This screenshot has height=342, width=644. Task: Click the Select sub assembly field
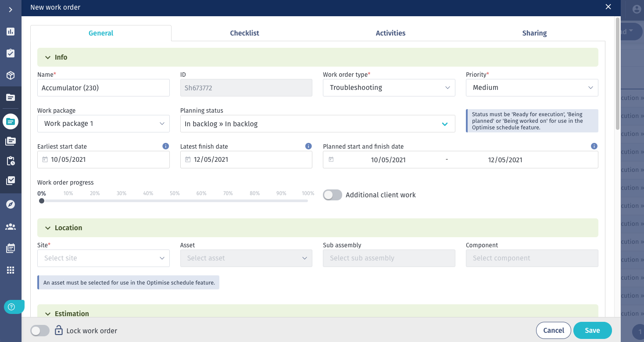click(x=389, y=258)
